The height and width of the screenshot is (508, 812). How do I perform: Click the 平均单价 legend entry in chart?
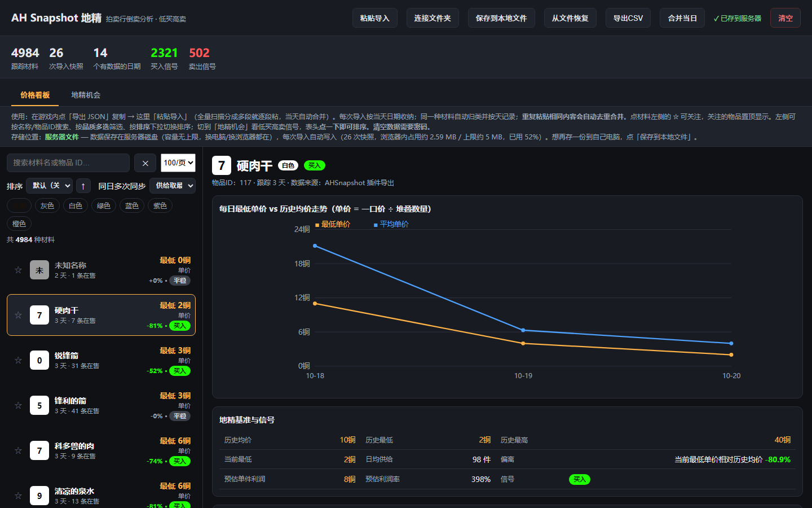[391, 224]
